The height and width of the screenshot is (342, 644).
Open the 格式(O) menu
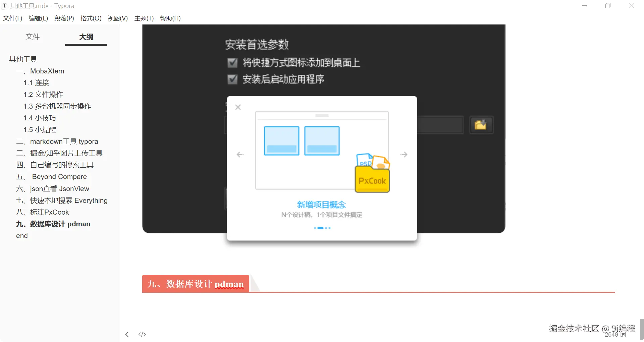pyautogui.click(x=91, y=18)
